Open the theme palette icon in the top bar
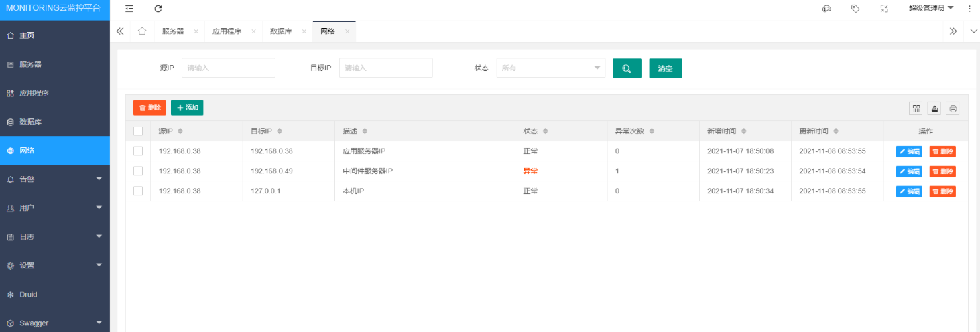980x332 pixels. coord(826,9)
